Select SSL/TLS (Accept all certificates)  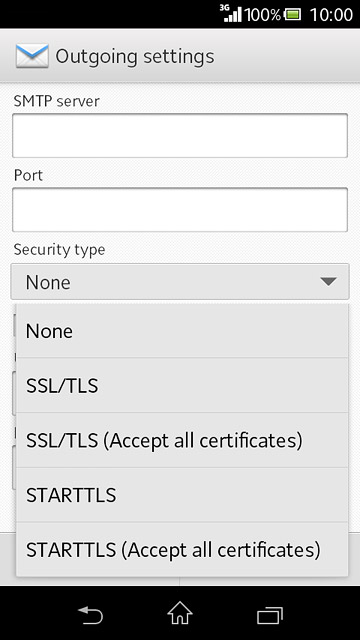click(x=182, y=440)
